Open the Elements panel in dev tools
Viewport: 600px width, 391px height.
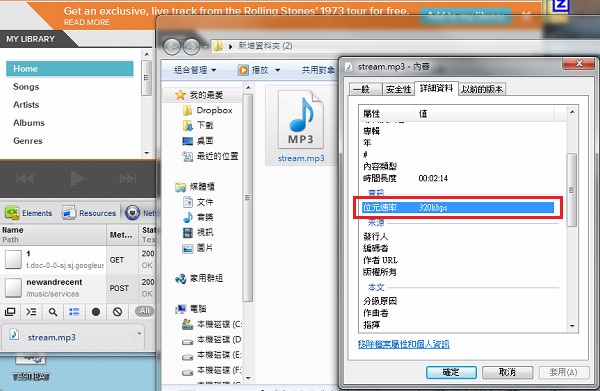tap(29, 213)
